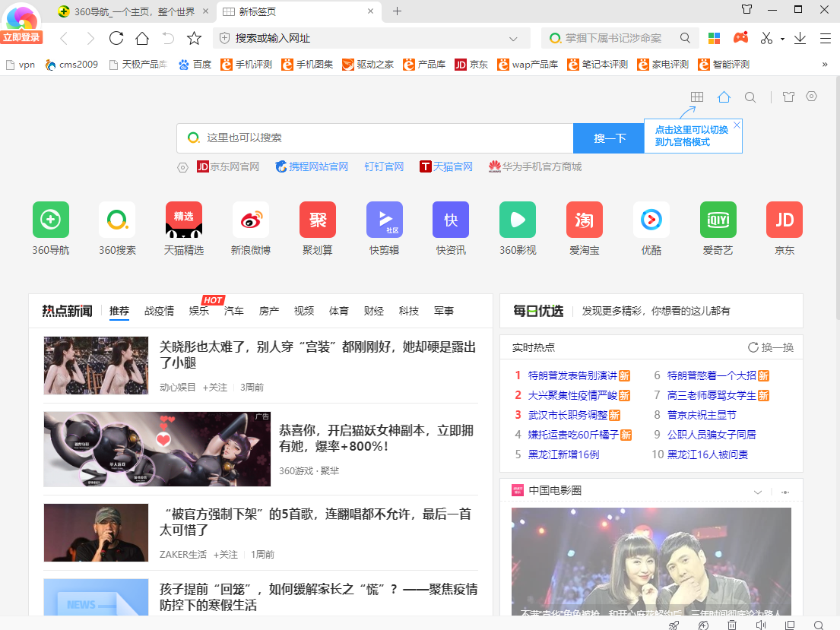Open the 京东网官网 quick link
The height and width of the screenshot is (630, 840).
[x=228, y=166]
